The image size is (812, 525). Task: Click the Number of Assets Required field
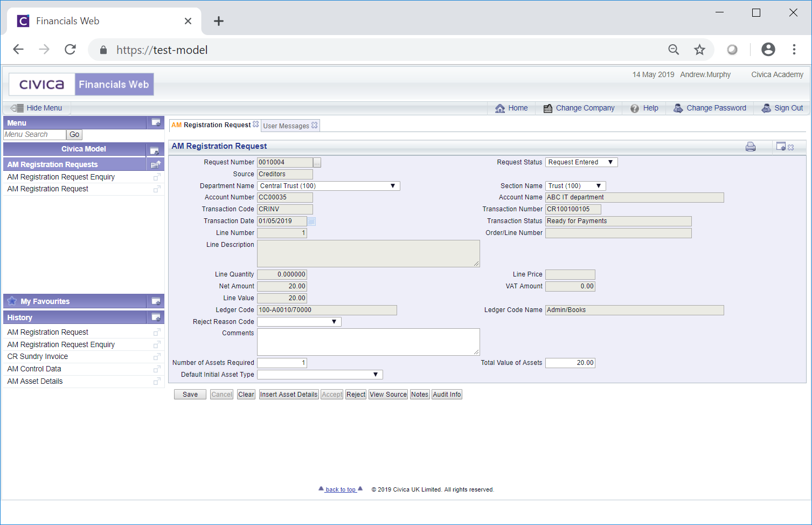pos(282,363)
